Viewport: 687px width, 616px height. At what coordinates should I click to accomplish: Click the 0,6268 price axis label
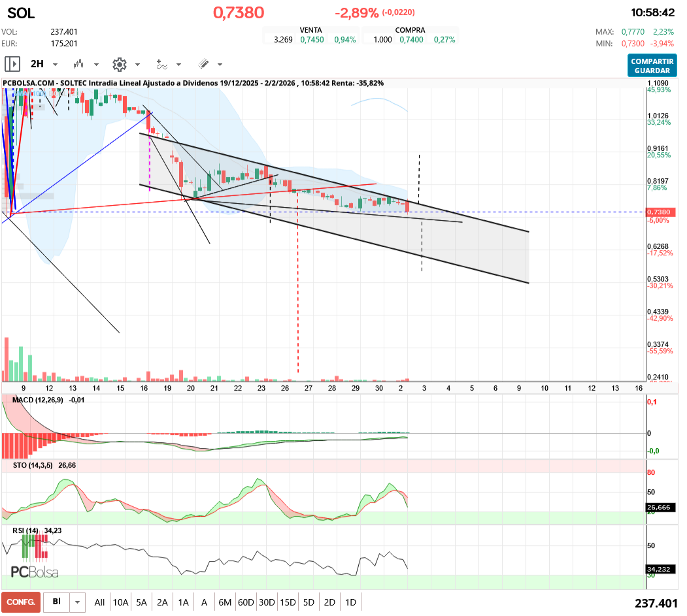point(658,246)
